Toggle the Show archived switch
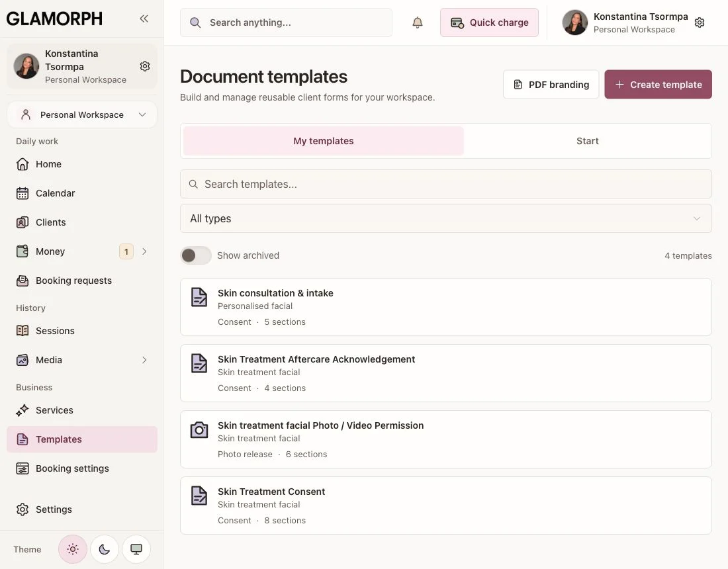 (195, 255)
